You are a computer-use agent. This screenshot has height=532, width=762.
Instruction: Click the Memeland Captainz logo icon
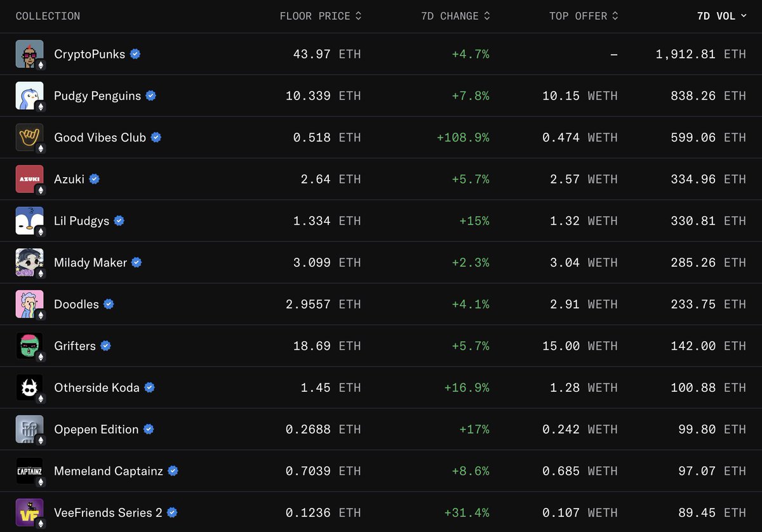point(30,471)
